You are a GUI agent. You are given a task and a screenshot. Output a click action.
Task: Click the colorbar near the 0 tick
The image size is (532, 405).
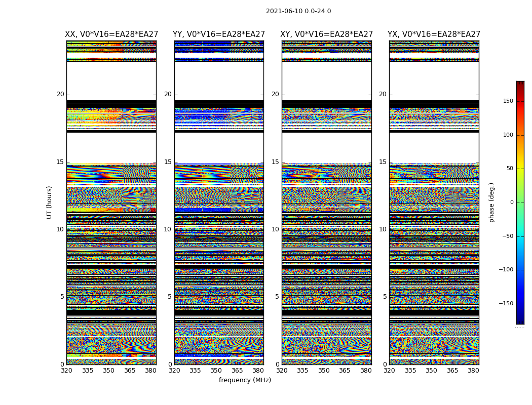(520, 202)
